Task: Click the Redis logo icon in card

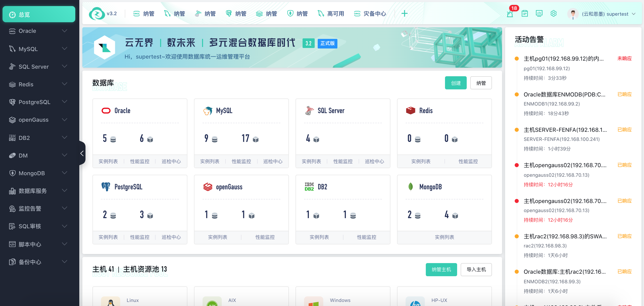Action: (x=410, y=111)
